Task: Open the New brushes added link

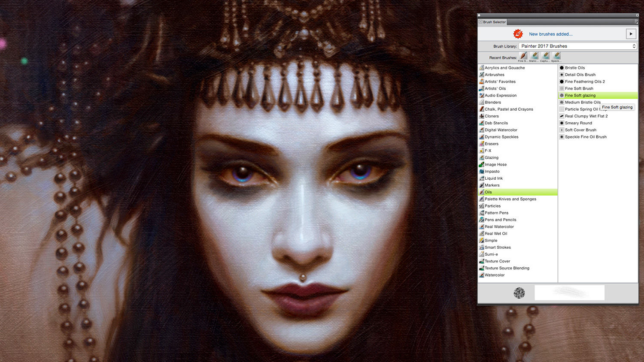Action: 550,34
